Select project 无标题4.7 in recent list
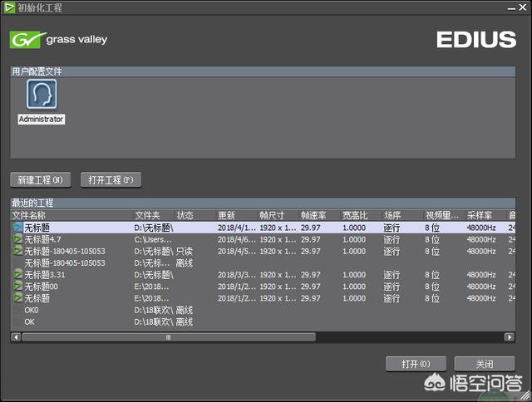The height and width of the screenshot is (402, 532). click(x=263, y=239)
